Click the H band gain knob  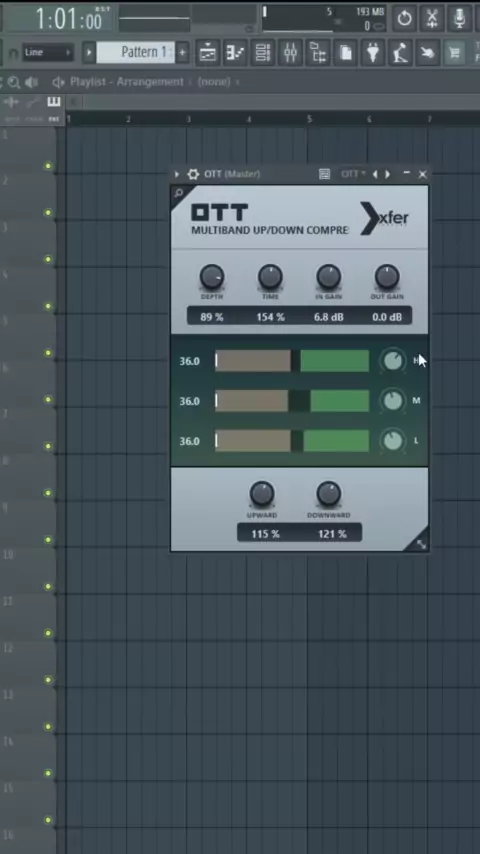coord(393,361)
